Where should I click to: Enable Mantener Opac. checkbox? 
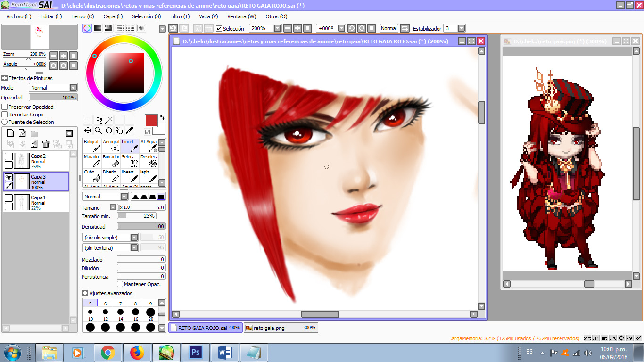point(120,284)
